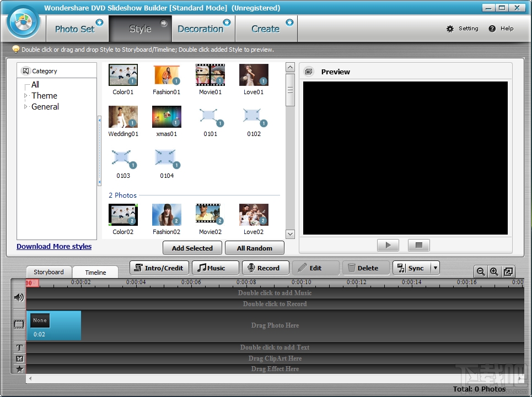This screenshot has height=397, width=532.
Task: Open the Download More styles link
Action: tap(54, 246)
